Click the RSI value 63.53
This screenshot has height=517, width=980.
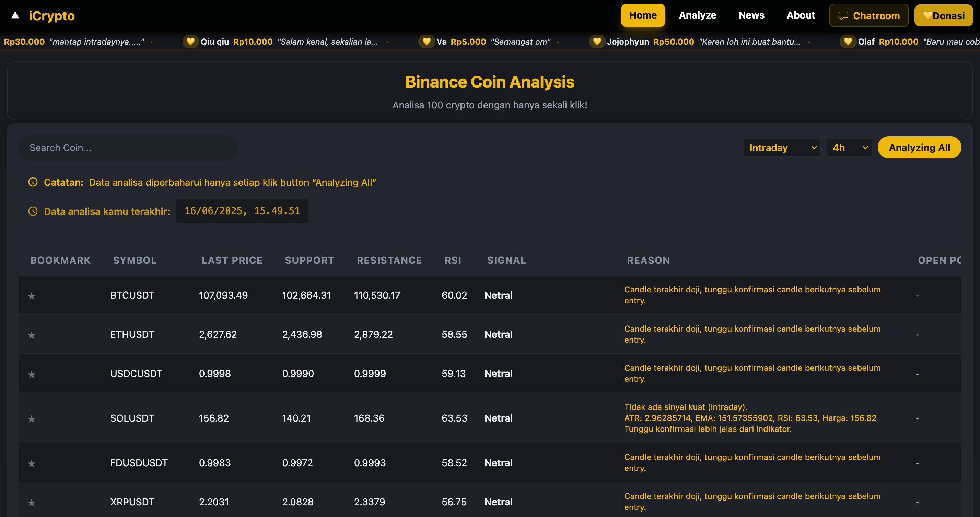454,418
